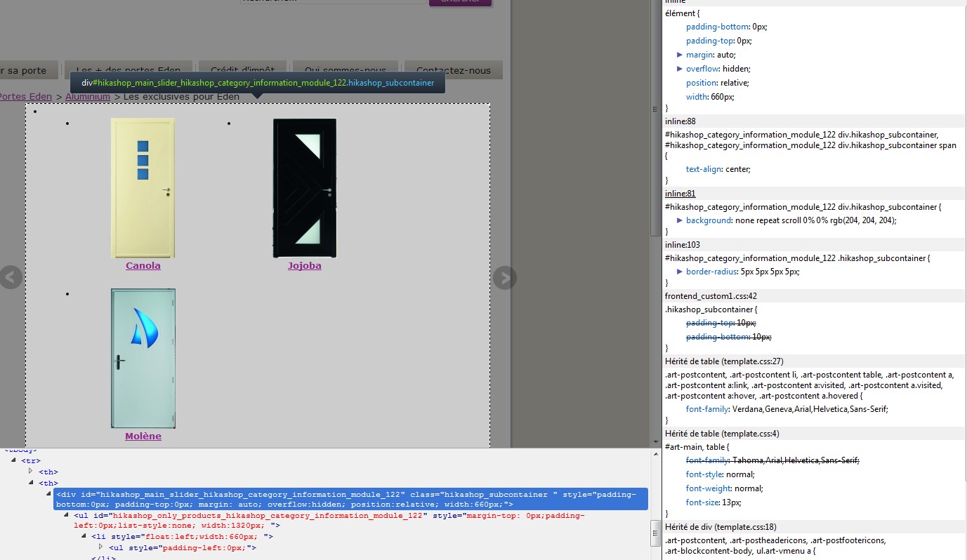Open the Jojoba door image

(305, 188)
